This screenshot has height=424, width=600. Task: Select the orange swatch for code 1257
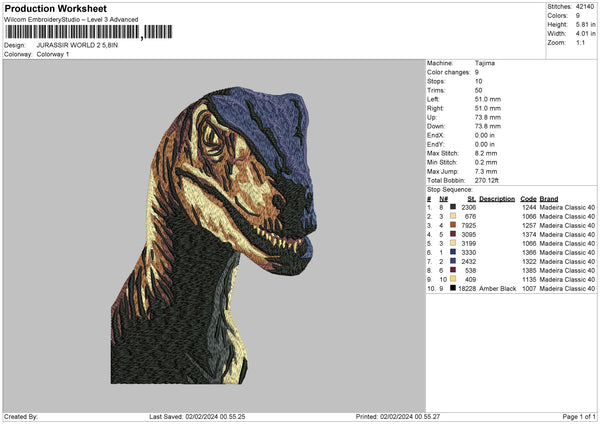tap(453, 225)
